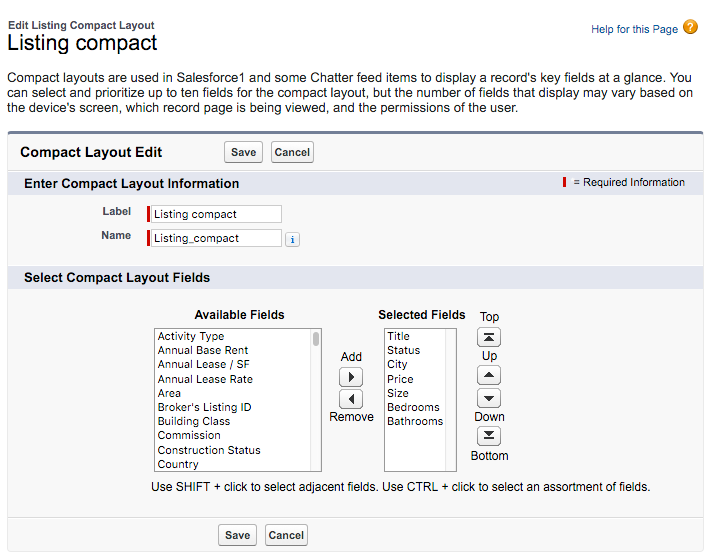
Task: Click the Add right-arrow button
Action: [x=351, y=377]
